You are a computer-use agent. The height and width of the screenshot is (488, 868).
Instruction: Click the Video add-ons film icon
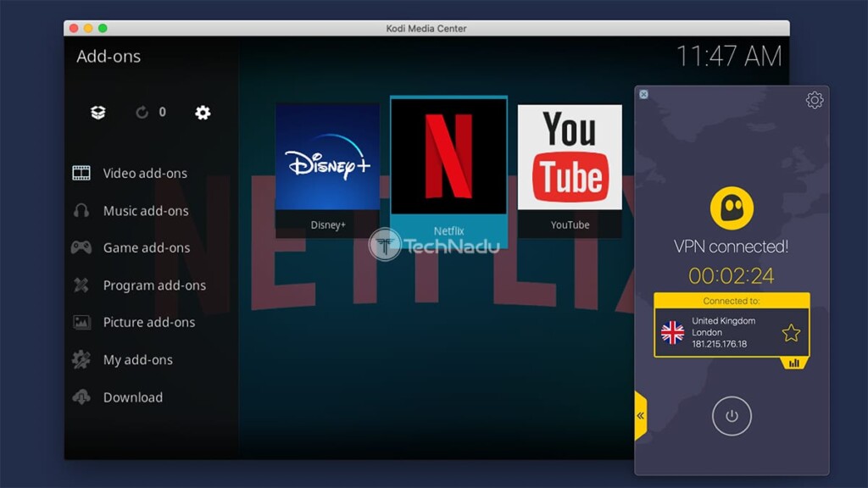click(81, 173)
